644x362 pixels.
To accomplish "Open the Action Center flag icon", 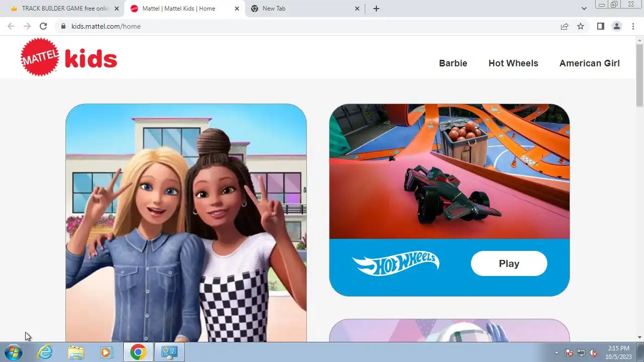I will coord(569,352).
